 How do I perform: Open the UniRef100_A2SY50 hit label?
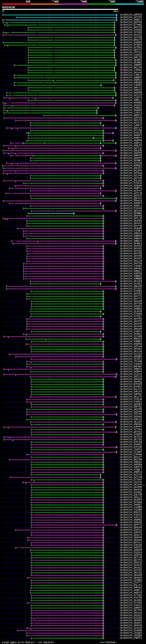click(x=131, y=17)
